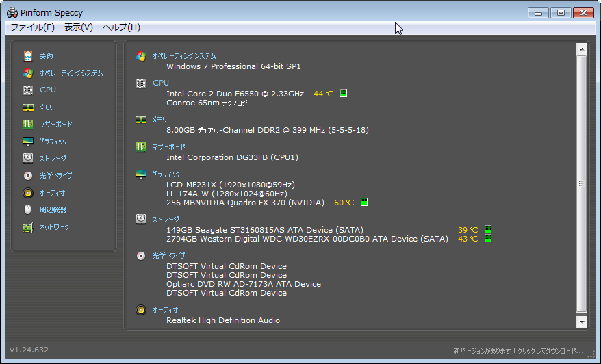The image size is (601, 364).
Task: Click the Piriform Speccy title bar app icon
Action: (12, 12)
